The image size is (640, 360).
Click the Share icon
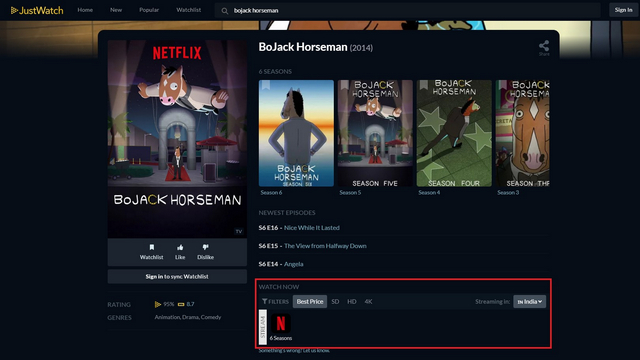544,46
